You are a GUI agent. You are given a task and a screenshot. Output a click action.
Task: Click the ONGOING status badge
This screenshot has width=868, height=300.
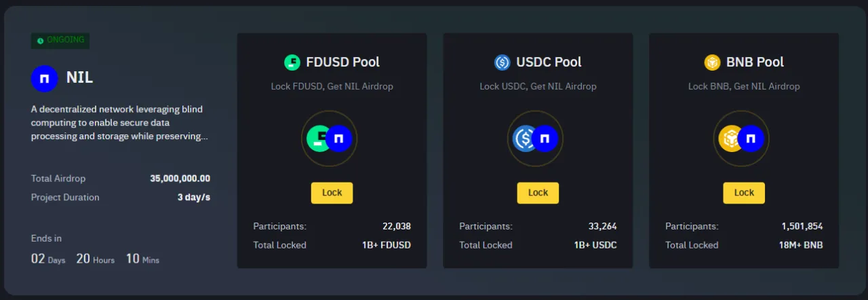(60, 41)
